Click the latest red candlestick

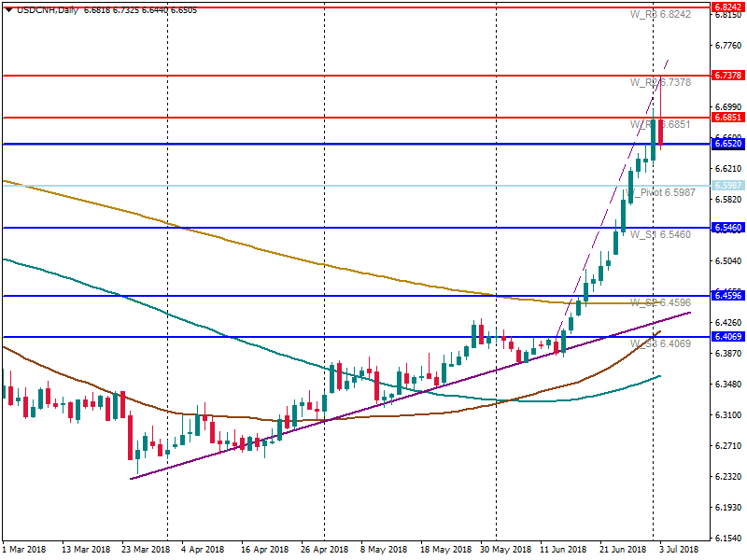tap(660, 131)
